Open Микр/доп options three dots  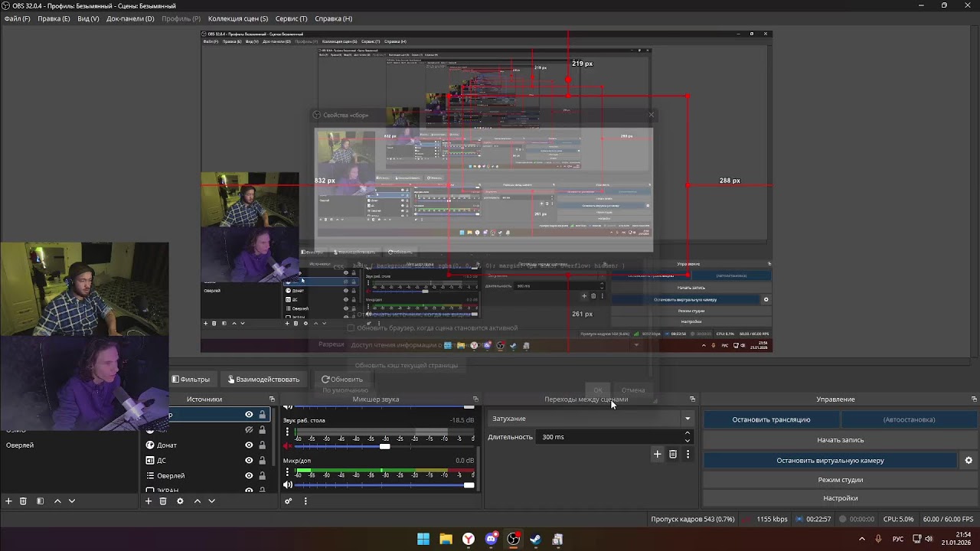tap(287, 473)
